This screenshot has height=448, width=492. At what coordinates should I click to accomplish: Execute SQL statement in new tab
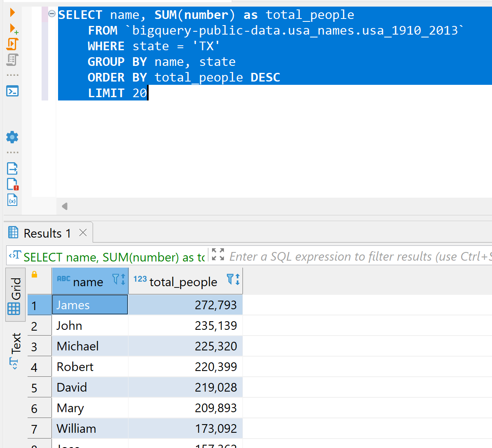point(13,28)
